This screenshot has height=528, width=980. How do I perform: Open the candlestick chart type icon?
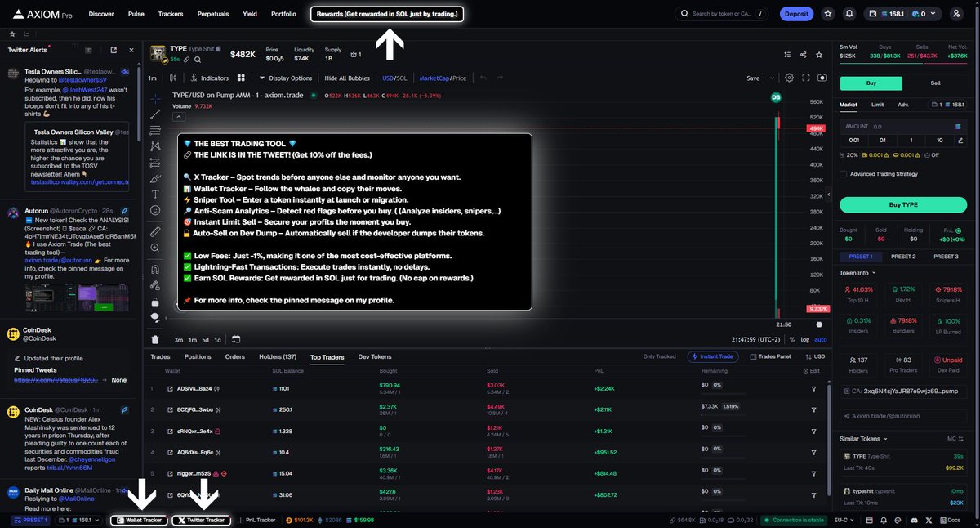tap(172, 78)
